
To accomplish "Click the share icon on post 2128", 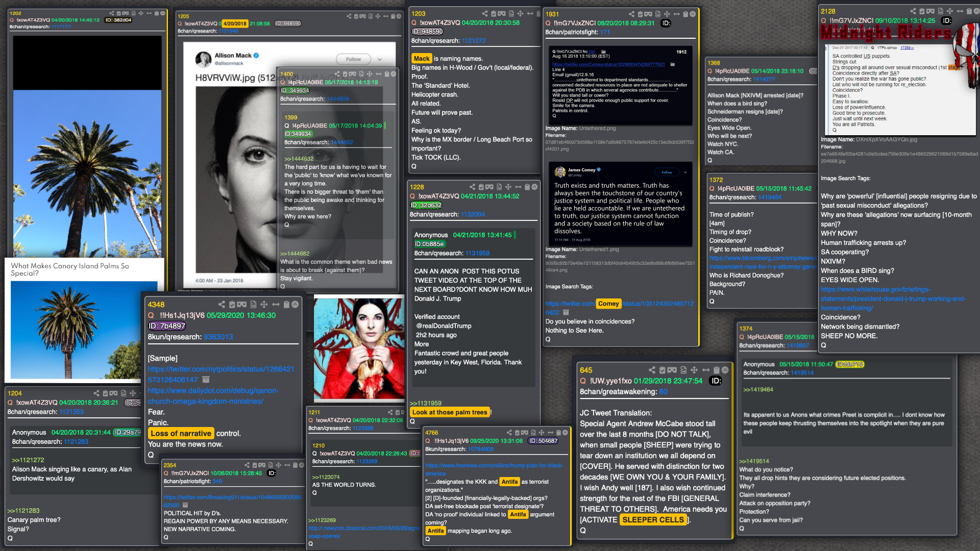I will pyautogui.click(x=913, y=11).
